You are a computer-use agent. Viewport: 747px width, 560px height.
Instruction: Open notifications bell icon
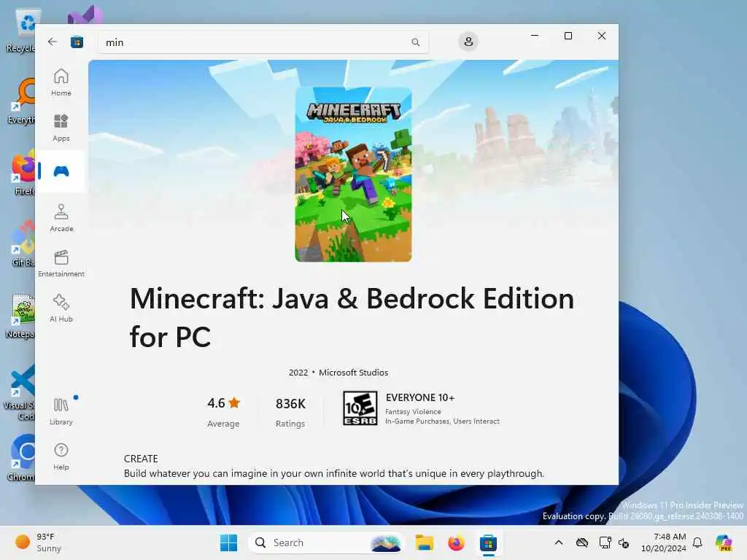(x=697, y=542)
